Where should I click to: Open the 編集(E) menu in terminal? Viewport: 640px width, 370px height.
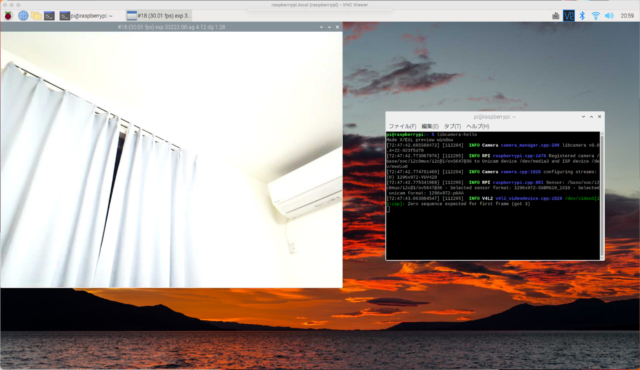pyautogui.click(x=430, y=126)
